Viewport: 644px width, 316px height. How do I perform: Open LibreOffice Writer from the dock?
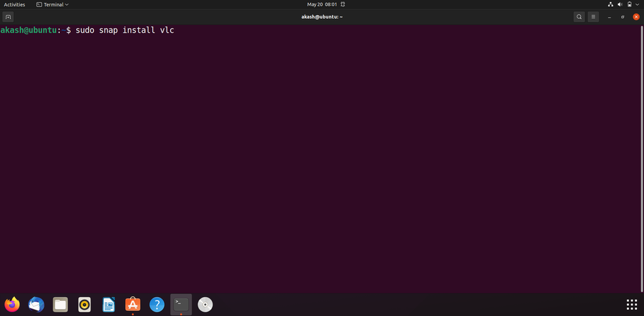[x=109, y=305]
